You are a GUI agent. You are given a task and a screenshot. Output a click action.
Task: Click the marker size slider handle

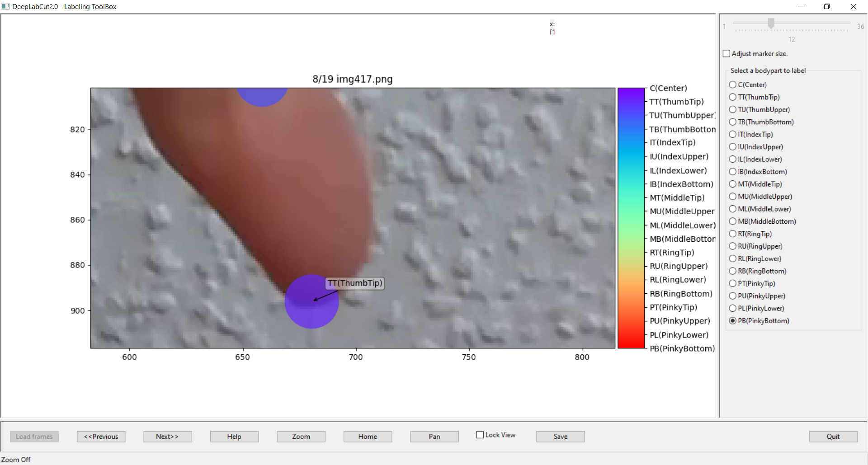pyautogui.click(x=771, y=23)
